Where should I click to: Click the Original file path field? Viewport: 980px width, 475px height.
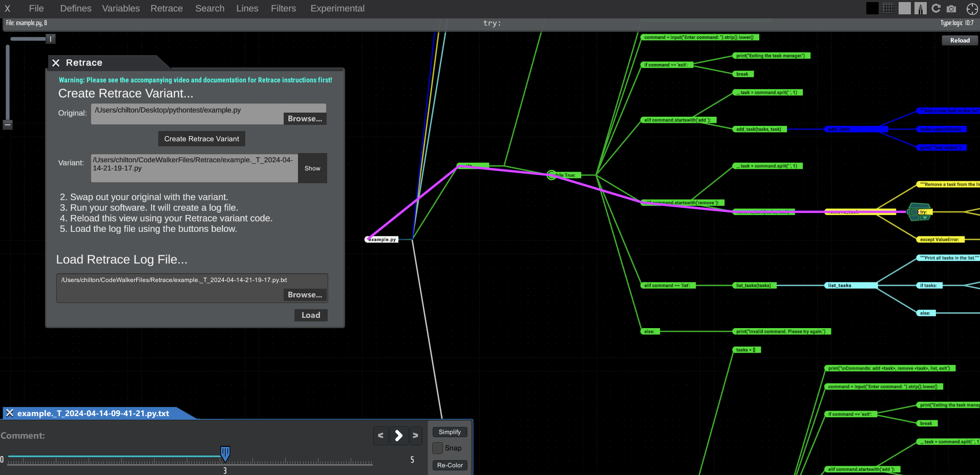pos(187,114)
